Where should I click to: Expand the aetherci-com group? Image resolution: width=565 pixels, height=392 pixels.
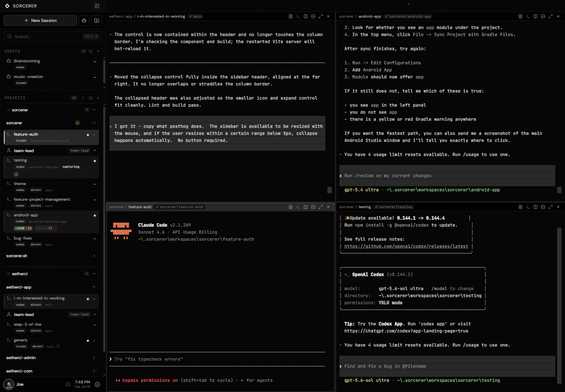coord(94,371)
